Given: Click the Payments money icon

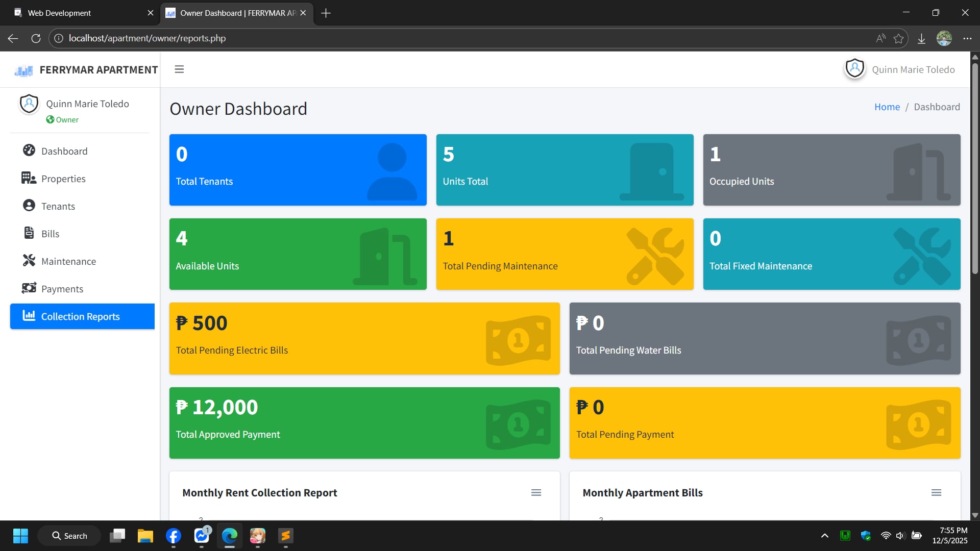Looking at the screenshot, I should point(29,288).
